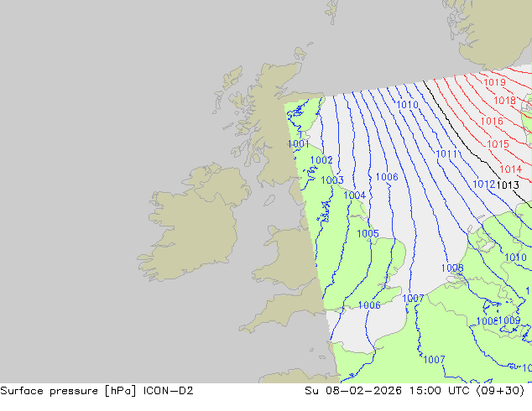
Task: Select the date "08-02-2026"
Action: [363, 391]
